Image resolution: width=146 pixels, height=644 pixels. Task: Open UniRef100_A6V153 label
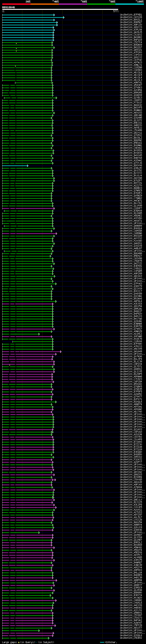(x=131, y=113)
